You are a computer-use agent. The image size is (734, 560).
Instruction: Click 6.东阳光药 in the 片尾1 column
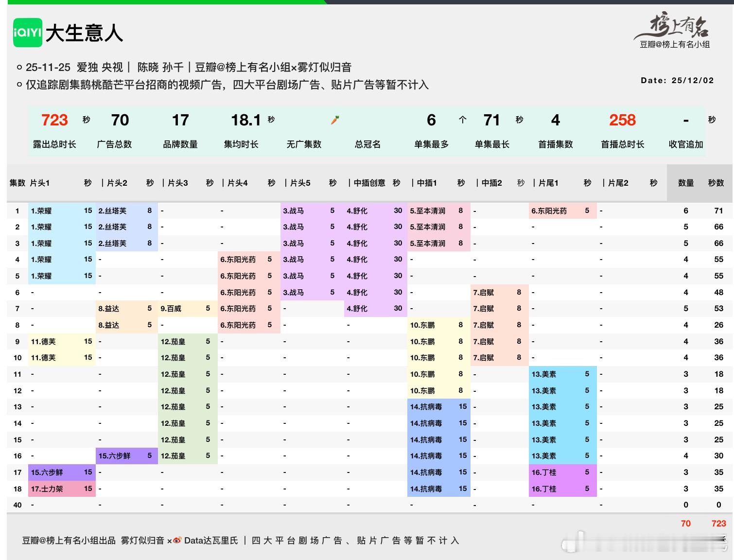click(x=549, y=211)
